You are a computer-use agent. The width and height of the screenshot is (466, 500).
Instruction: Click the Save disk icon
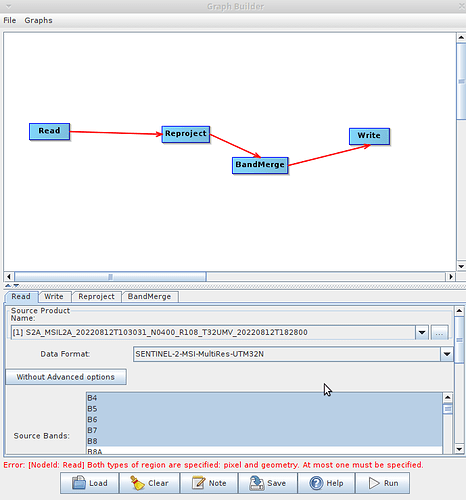coord(257,483)
